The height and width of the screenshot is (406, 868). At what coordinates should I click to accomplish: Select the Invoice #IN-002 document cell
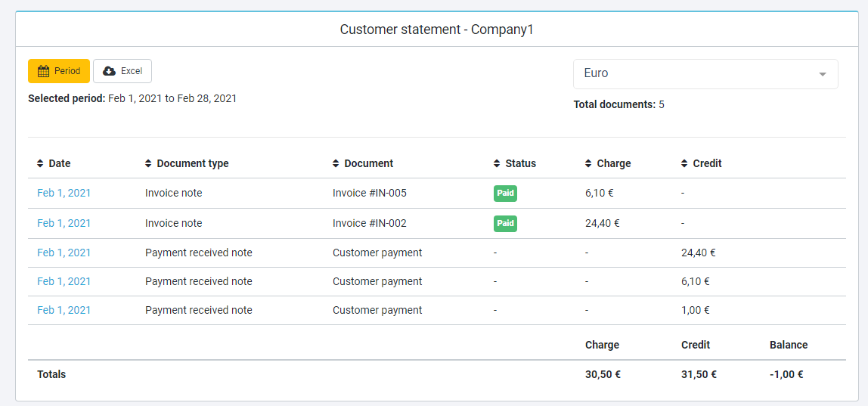point(369,223)
